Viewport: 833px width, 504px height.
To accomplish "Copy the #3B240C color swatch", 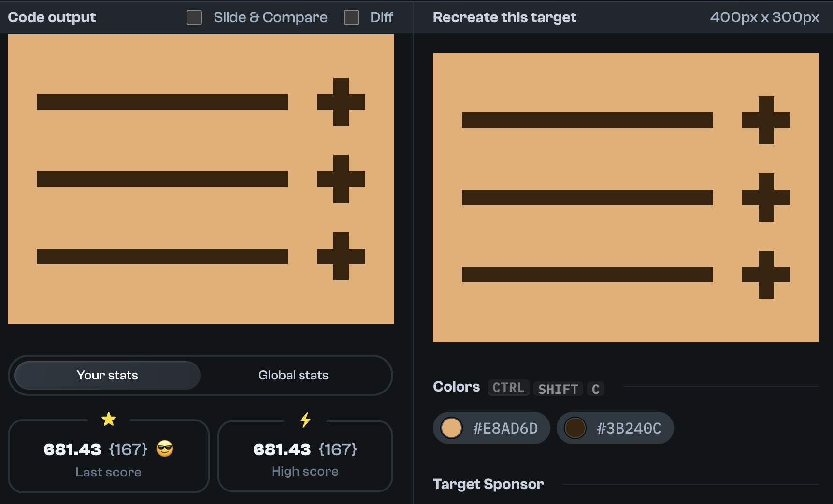I will 615,428.
